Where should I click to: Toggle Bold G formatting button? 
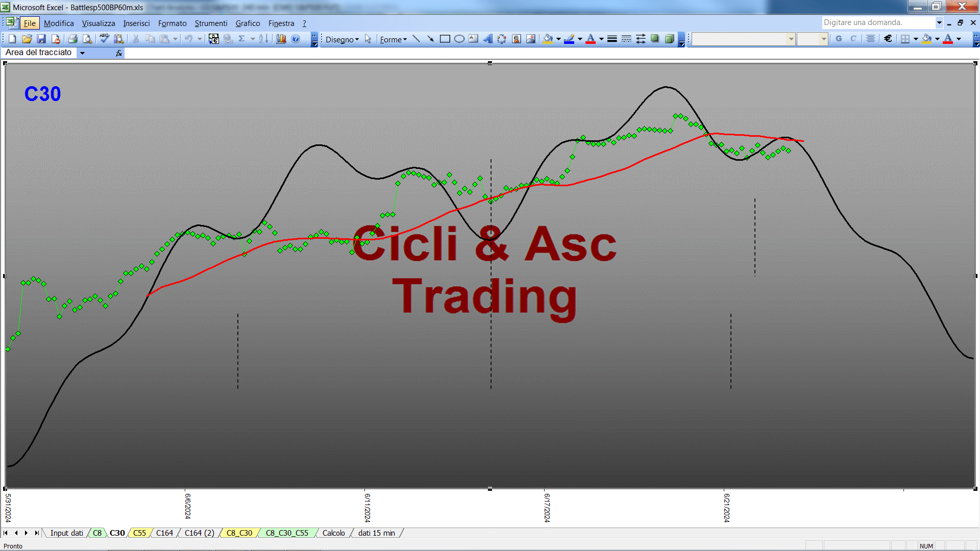point(839,39)
